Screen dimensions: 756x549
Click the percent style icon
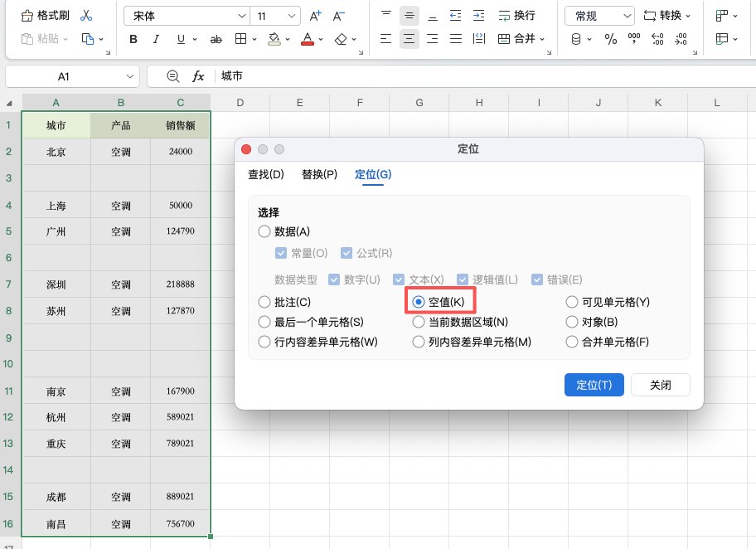(611, 39)
